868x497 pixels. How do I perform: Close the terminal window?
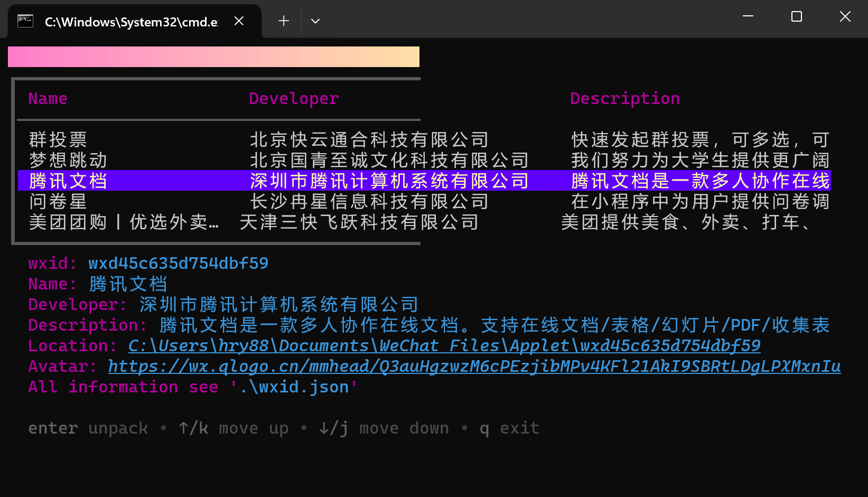(x=845, y=16)
